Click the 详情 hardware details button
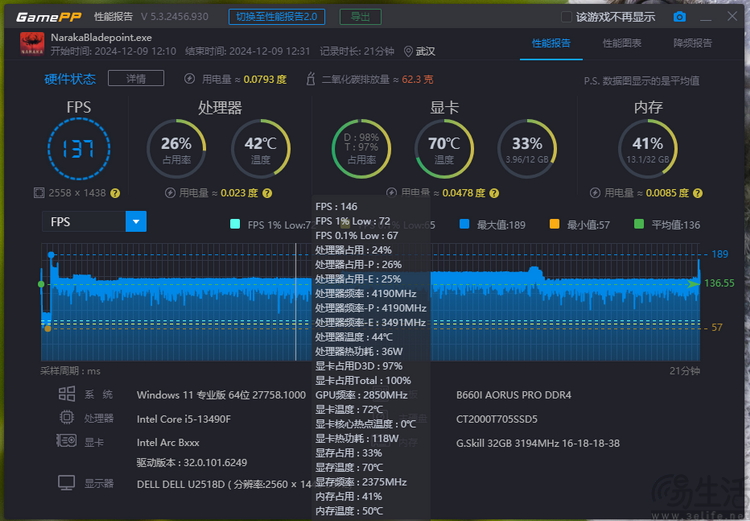The image size is (750, 521). [x=135, y=79]
